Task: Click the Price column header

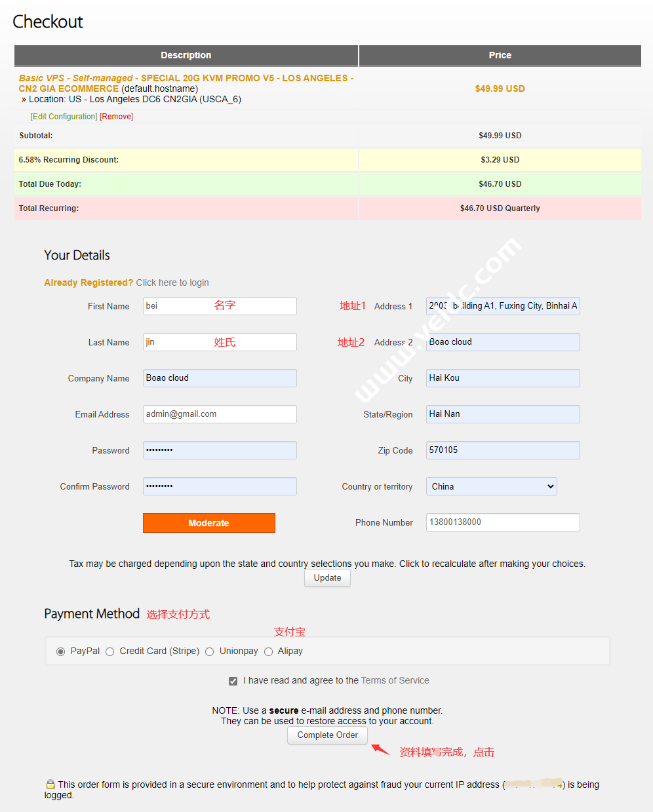Action: pos(500,56)
